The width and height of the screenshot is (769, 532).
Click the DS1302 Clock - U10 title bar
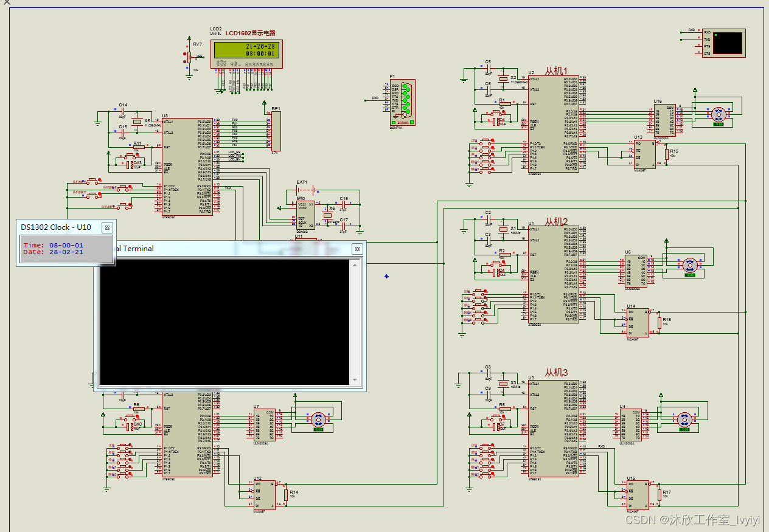tap(66, 227)
